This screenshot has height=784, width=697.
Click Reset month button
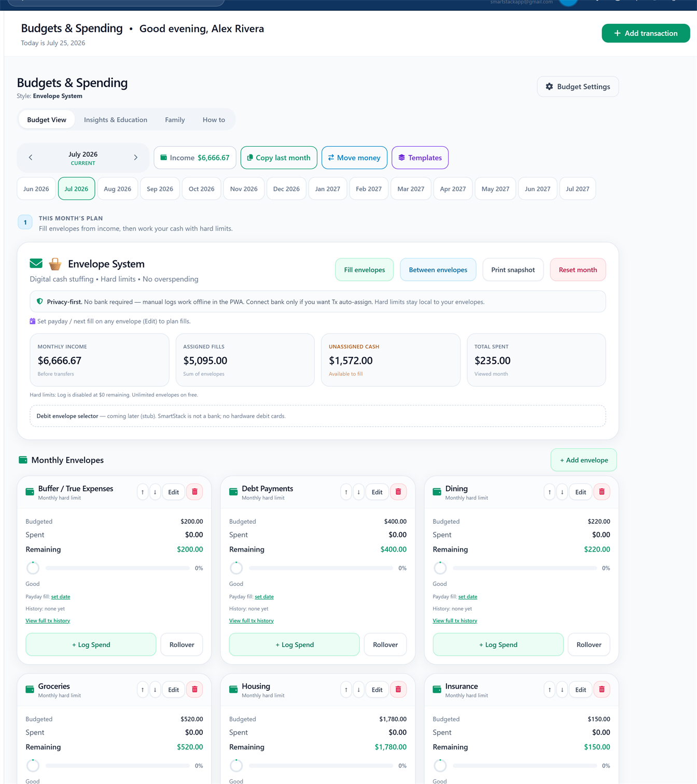[x=578, y=270]
